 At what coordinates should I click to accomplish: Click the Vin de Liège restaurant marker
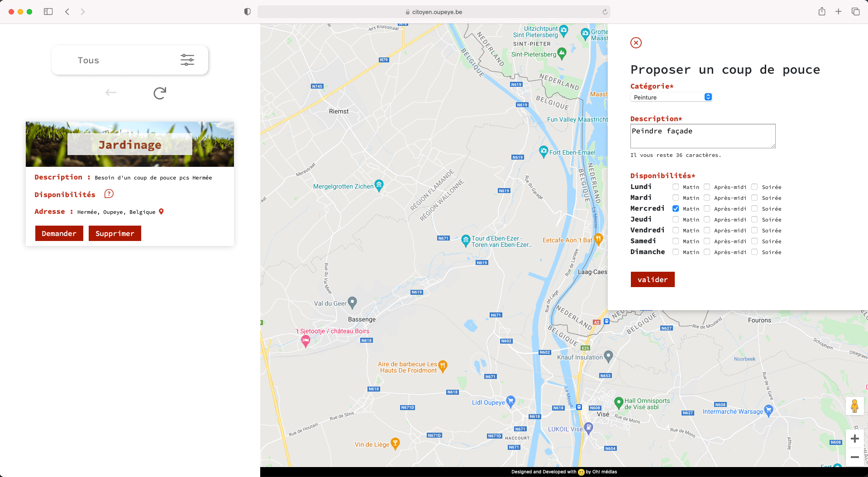coord(395,444)
